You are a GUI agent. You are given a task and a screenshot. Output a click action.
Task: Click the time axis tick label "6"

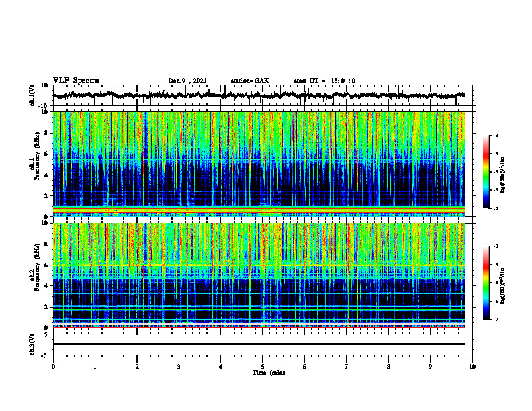pos(305,367)
